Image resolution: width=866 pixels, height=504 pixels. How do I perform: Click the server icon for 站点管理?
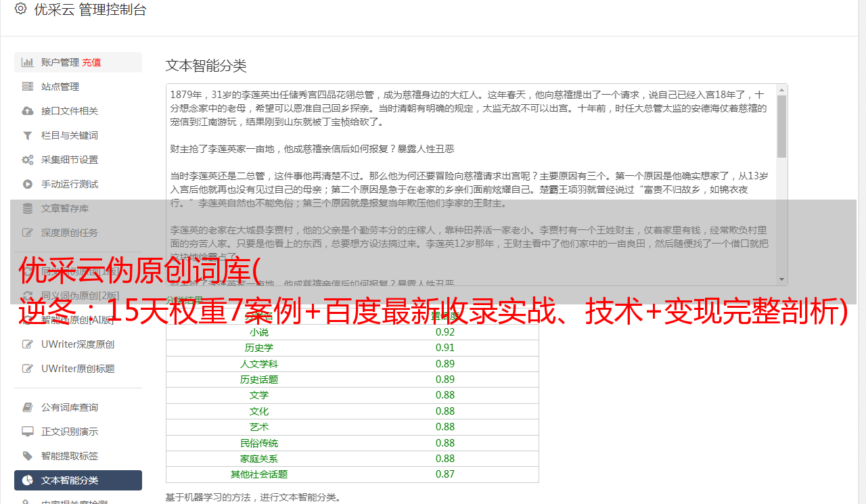click(28, 87)
